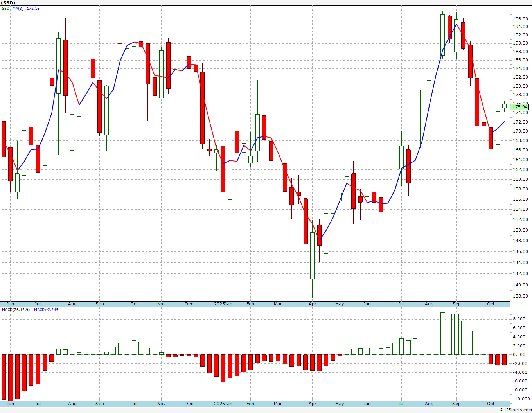Select Feb on the MACD panel time axis

coord(250,404)
